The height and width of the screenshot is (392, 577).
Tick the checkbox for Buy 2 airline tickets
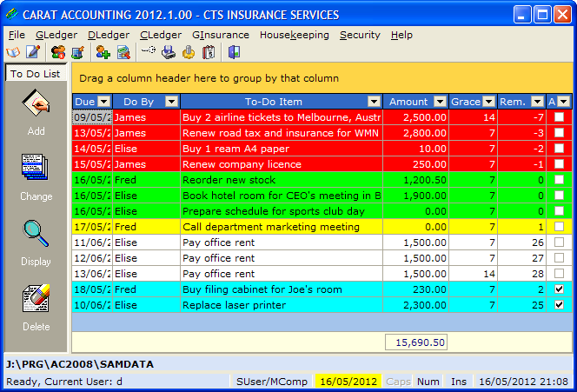(x=559, y=117)
